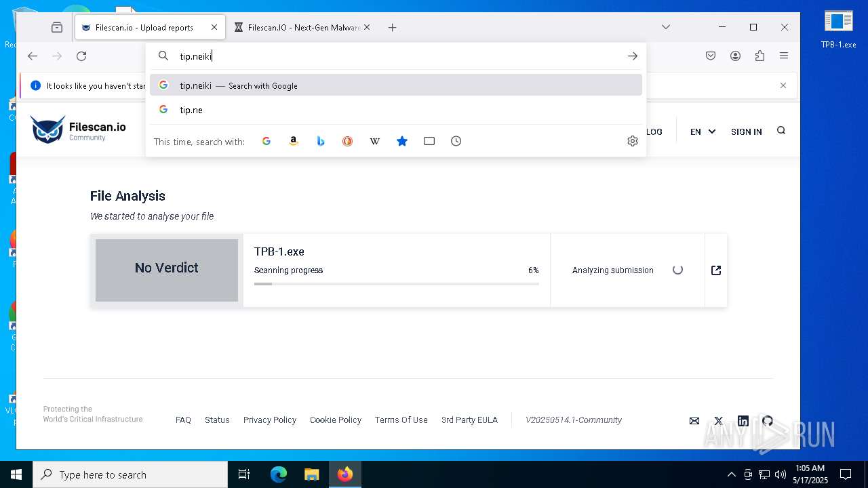
Task: Open the Firefox account icon
Action: (x=735, y=56)
